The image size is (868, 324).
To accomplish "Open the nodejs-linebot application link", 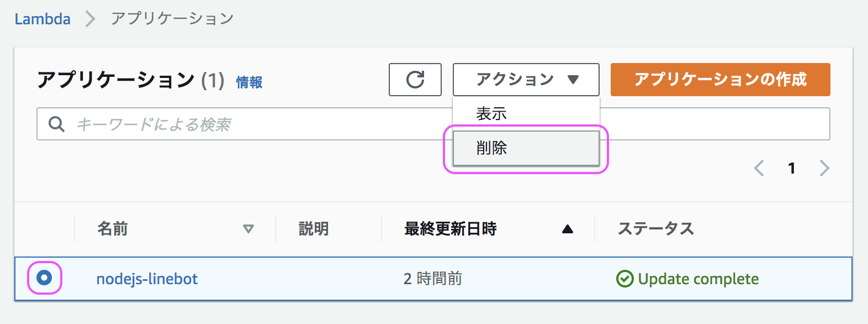I will point(146,279).
